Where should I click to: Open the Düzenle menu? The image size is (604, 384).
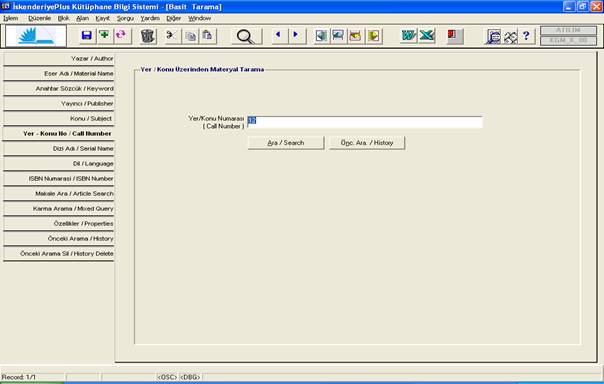tap(39, 18)
